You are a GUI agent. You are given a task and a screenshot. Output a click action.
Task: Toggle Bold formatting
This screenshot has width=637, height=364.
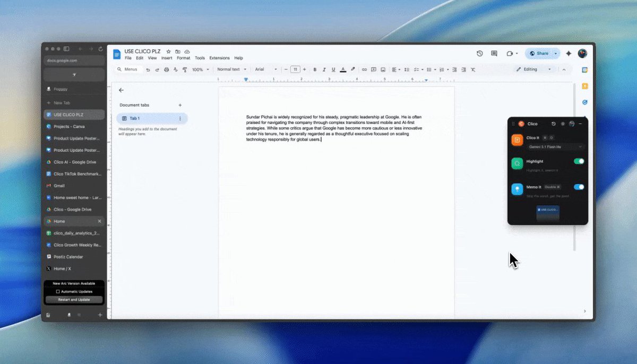[x=315, y=70]
